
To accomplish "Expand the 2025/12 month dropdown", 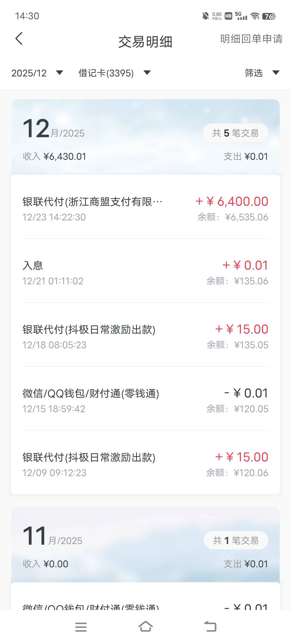I will pyautogui.click(x=37, y=73).
